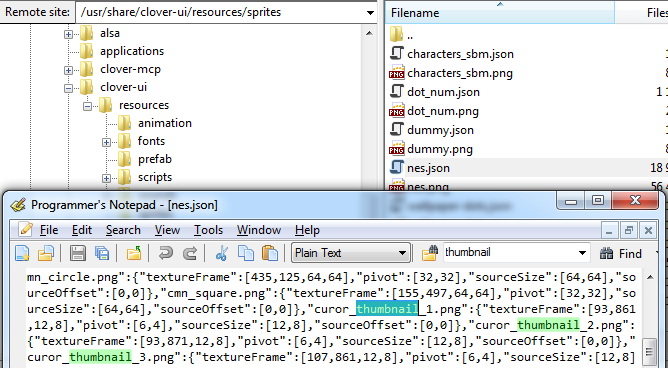
Task: Click the find-in-files binoculars folder icon
Action: (430, 253)
